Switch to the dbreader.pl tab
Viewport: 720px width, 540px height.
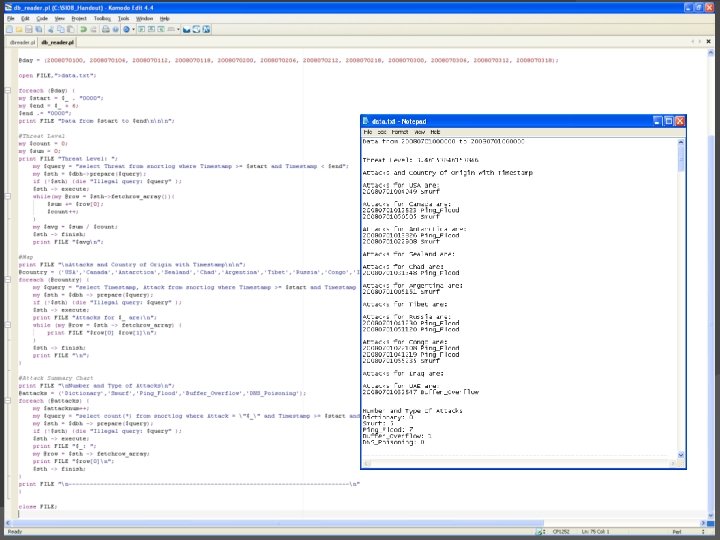(x=21, y=43)
